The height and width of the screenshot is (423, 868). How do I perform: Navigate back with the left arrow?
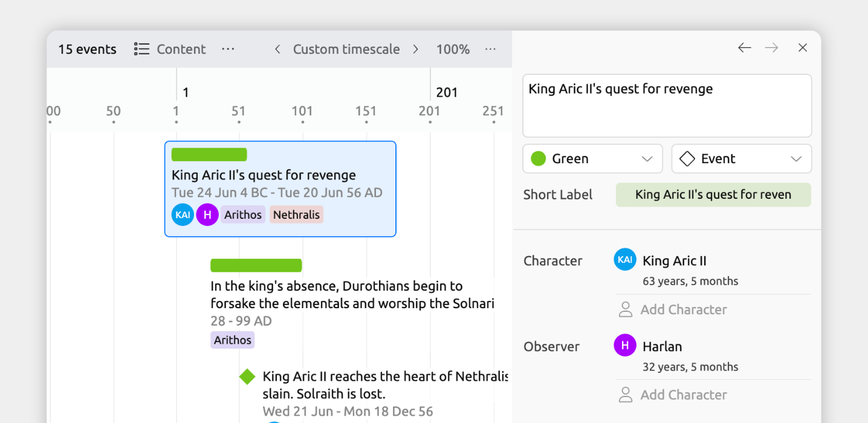[x=744, y=48]
